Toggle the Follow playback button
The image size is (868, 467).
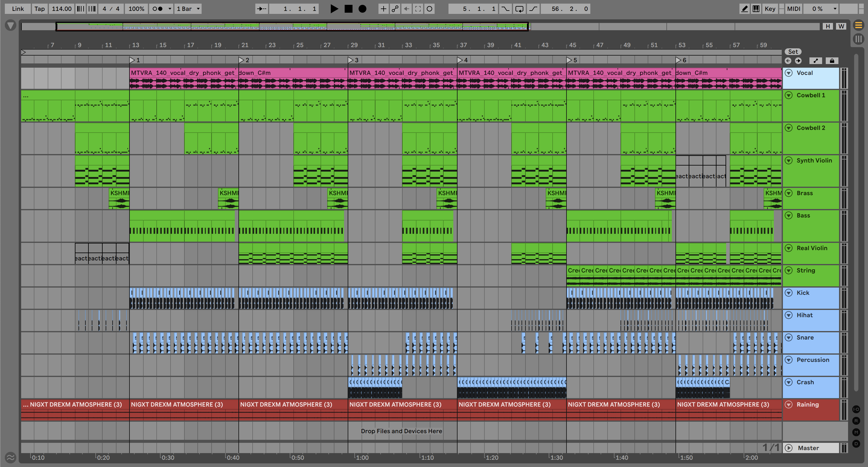[x=261, y=9]
